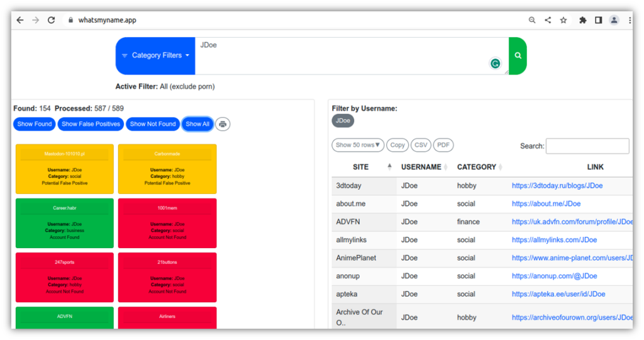Open the Category Filters dropdown

tap(155, 55)
